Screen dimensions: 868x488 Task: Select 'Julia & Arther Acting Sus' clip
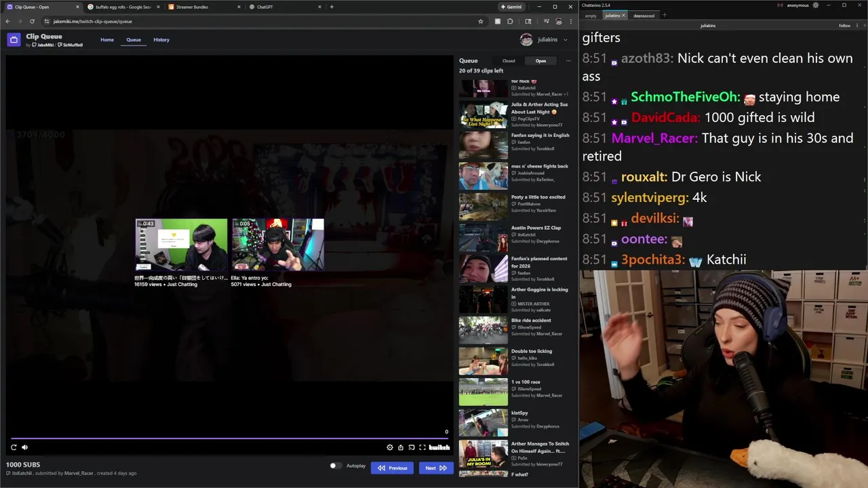coord(515,114)
